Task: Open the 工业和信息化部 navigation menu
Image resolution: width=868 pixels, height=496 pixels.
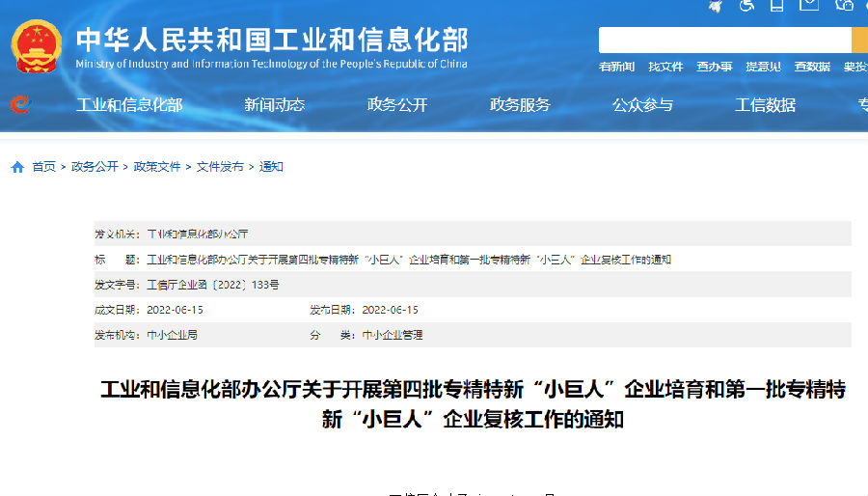Action: point(129,105)
